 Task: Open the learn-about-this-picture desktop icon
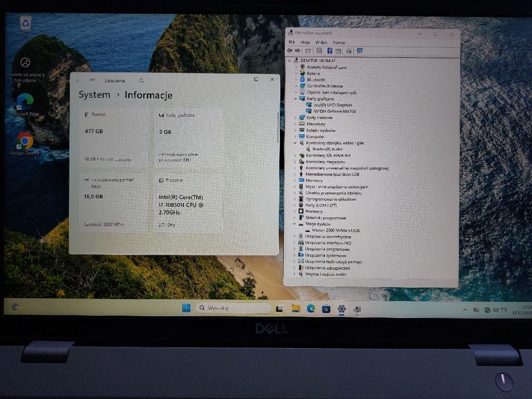[x=26, y=70]
